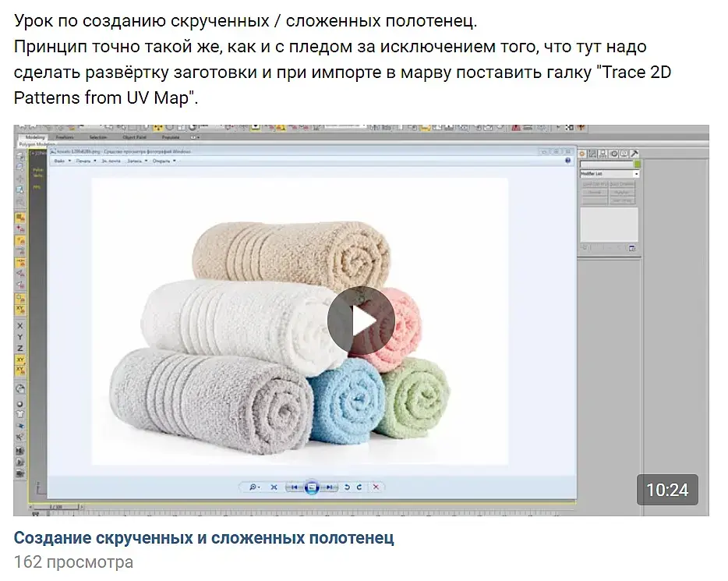This screenshot has height=581, width=728.
Task: Rotate image counterclockwise in photo viewer
Action: (347, 487)
